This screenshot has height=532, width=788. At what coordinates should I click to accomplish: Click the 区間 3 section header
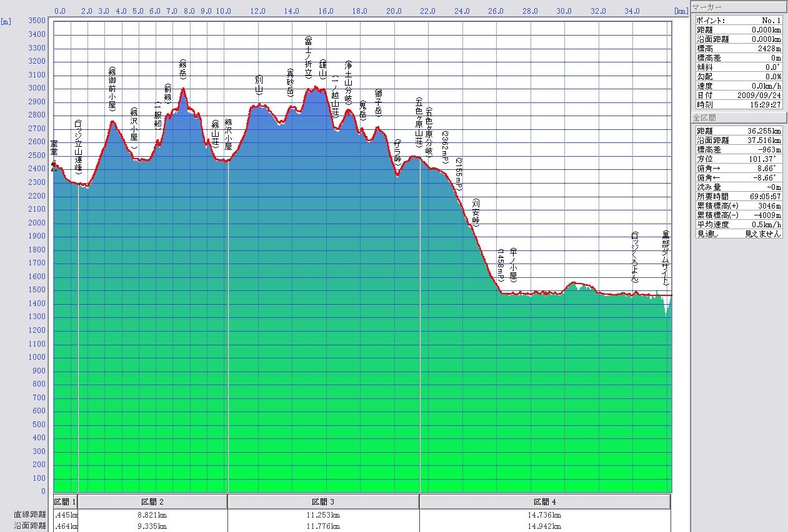coord(323,501)
